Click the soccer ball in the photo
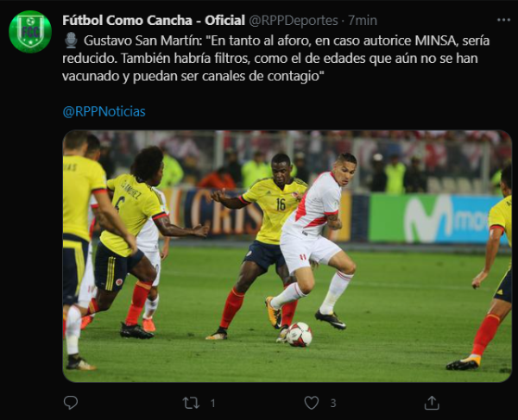518x420 pixels. tap(299, 335)
